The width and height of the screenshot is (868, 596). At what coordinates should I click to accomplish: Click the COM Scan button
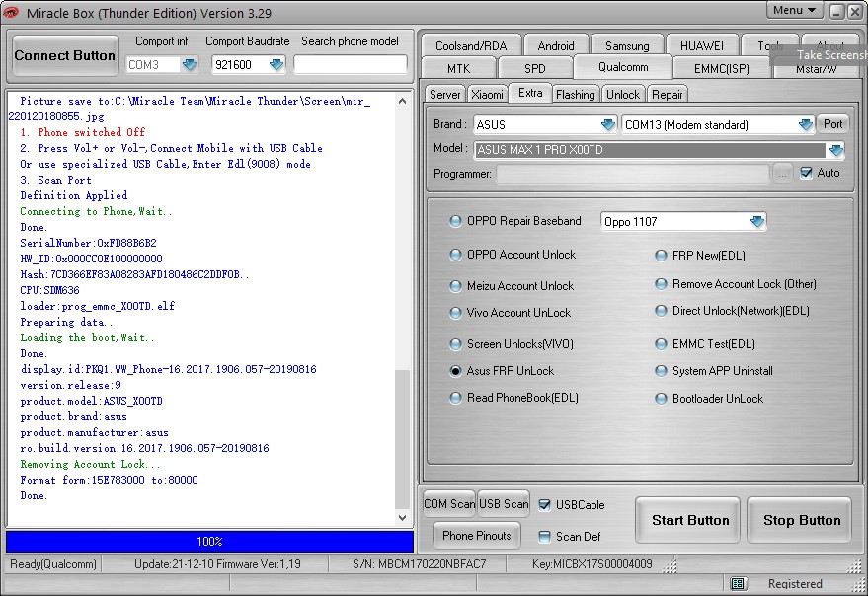[x=449, y=503]
